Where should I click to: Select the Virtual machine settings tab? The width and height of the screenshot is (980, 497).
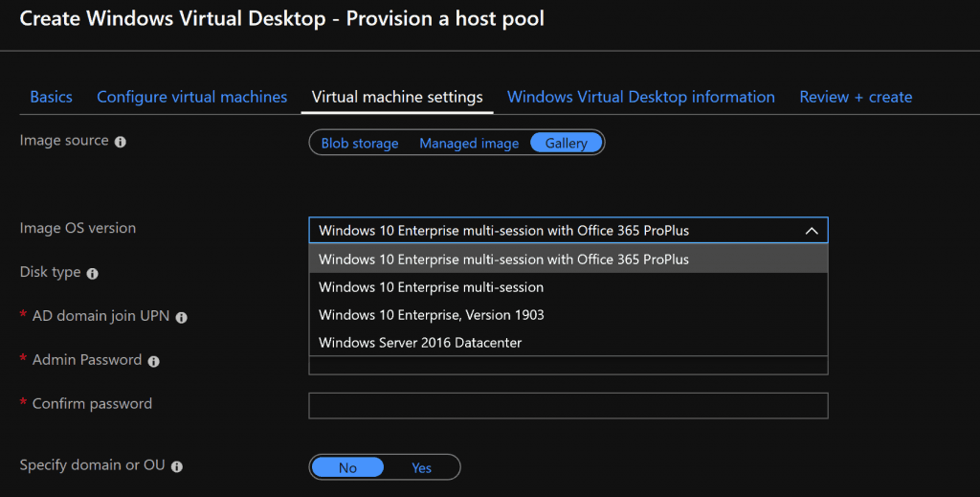(x=397, y=97)
